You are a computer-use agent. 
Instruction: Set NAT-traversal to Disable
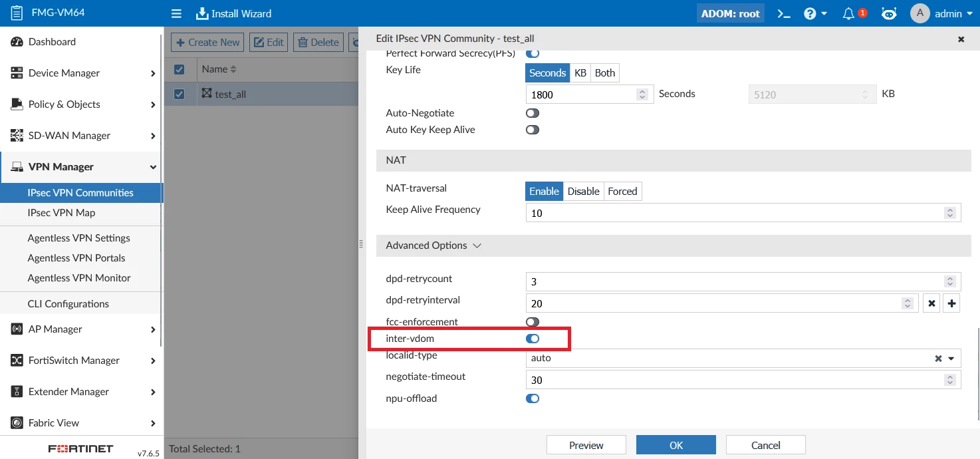583,192
